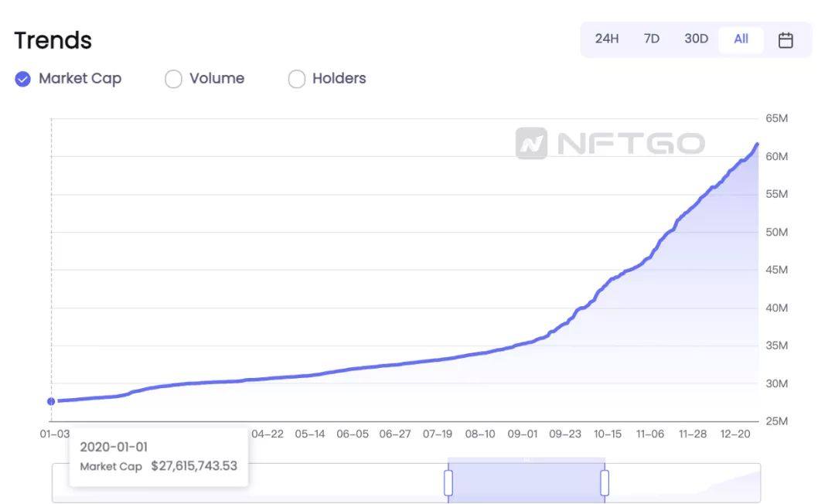Click the tooltip showing 2020-01-01 market cap
The image size is (835, 504).
point(158,456)
